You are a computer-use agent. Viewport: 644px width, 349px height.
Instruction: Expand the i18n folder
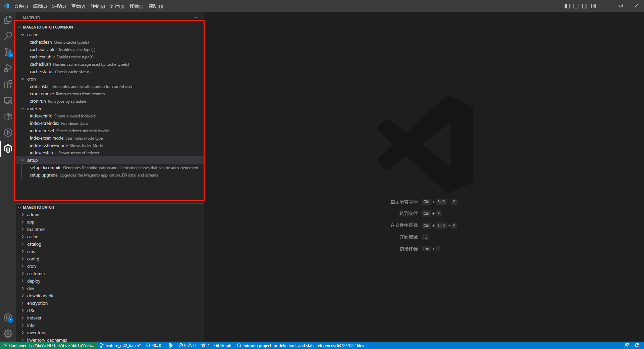[x=110, y=310]
